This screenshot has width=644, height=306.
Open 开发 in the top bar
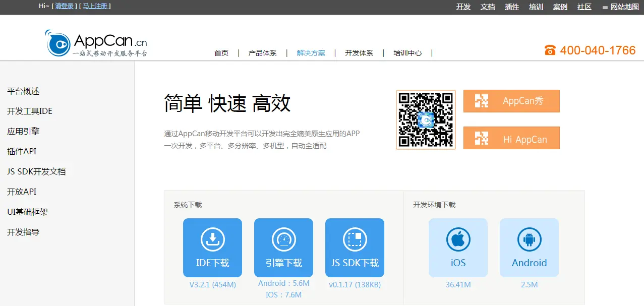click(463, 7)
